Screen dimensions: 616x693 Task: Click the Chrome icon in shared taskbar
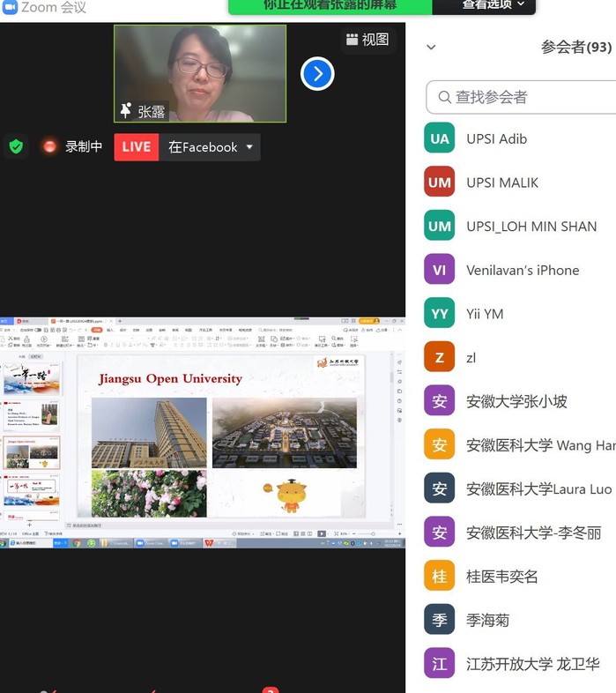77,543
